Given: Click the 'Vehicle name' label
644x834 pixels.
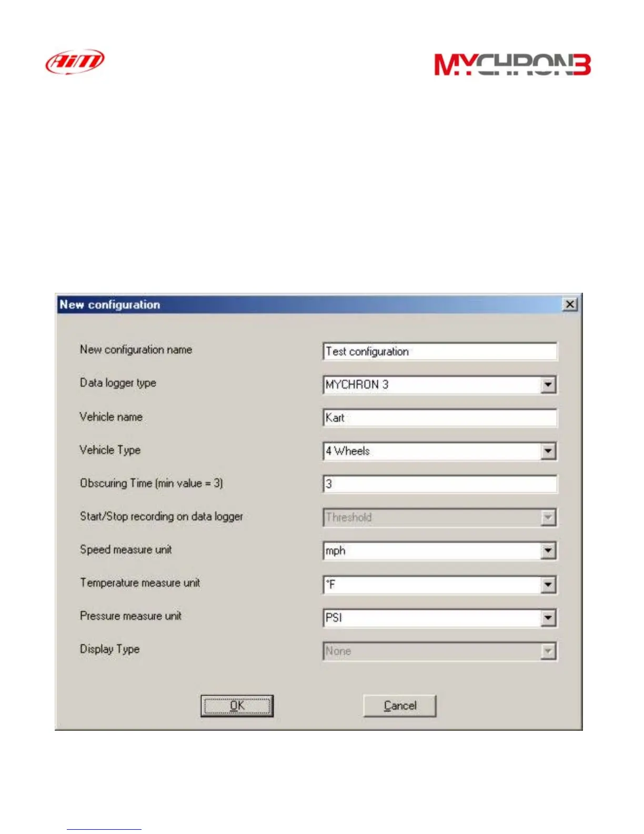Looking at the screenshot, I should pyautogui.click(x=111, y=417).
